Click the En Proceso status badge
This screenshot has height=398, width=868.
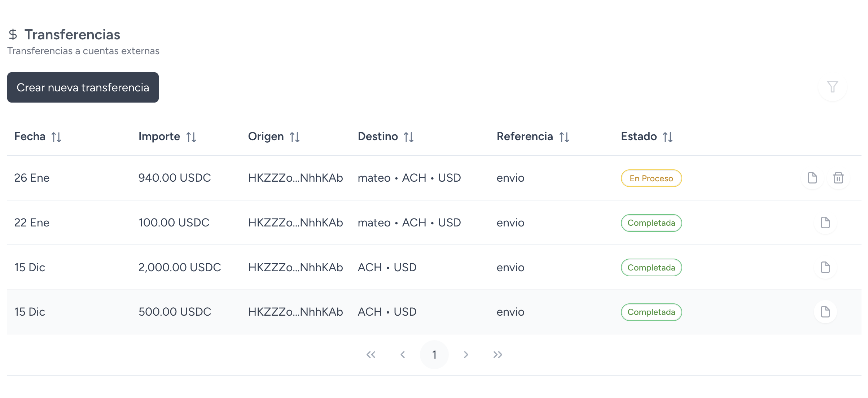[x=650, y=178]
